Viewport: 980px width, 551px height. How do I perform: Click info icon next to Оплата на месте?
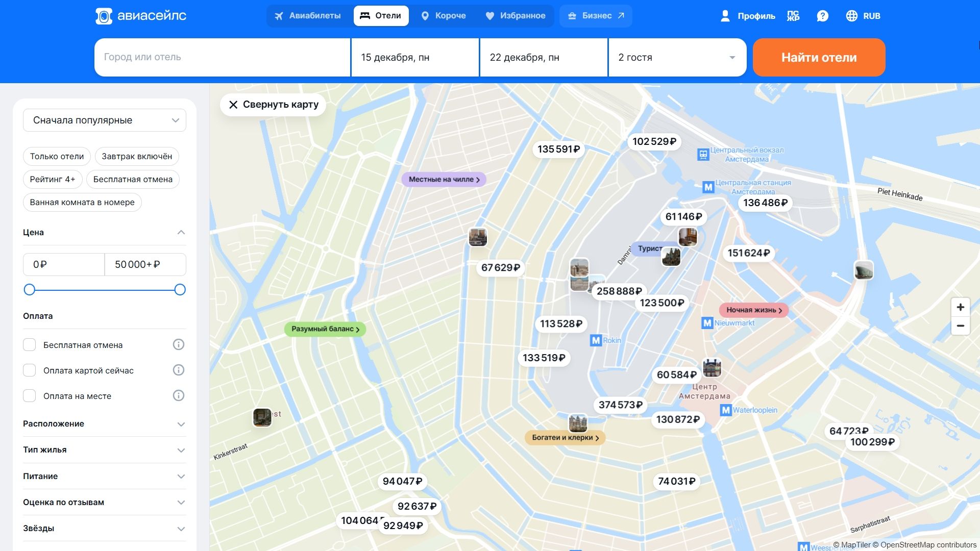point(178,396)
